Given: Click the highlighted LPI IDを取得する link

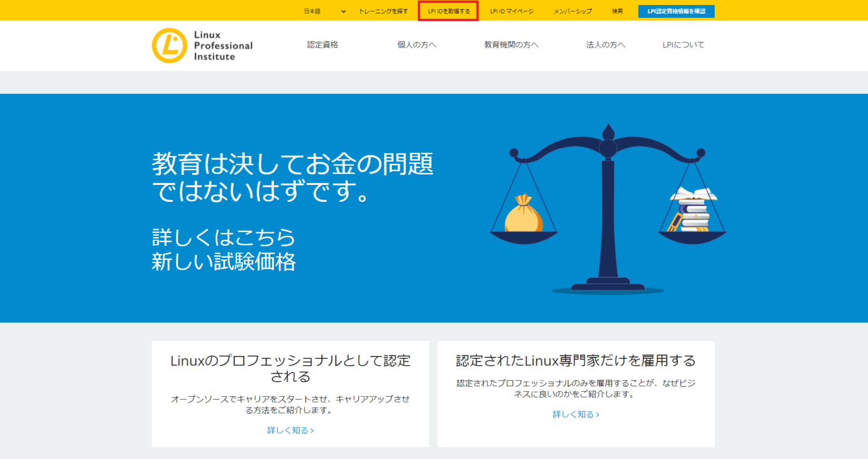Looking at the screenshot, I should (448, 10).
